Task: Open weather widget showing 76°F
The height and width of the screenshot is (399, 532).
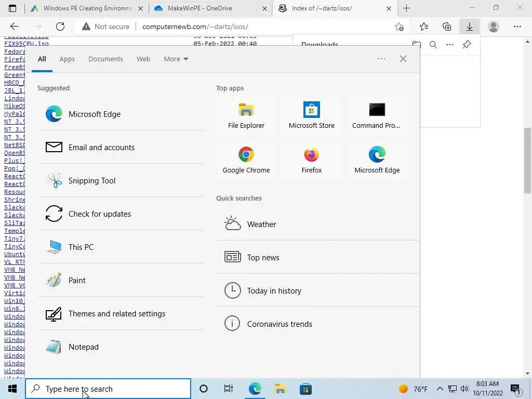Action: click(x=413, y=389)
